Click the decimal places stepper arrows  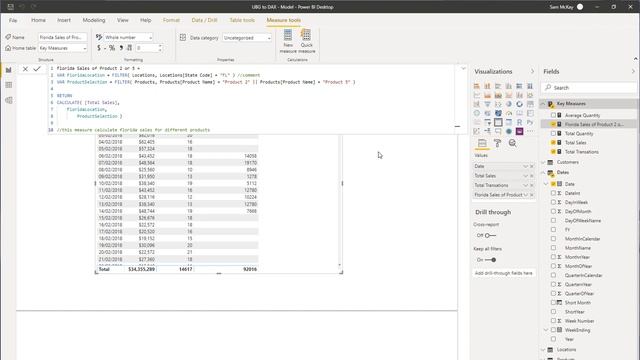pos(160,48)
